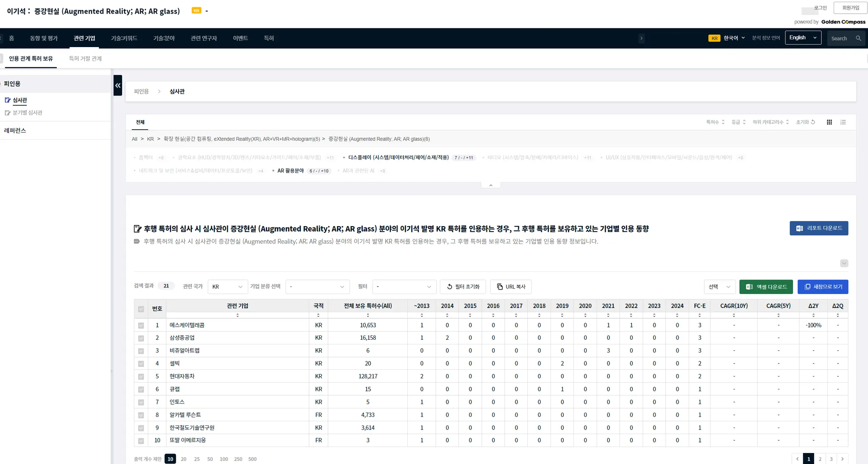Switch to 특허 거절 관계 tab
The image size is (868, 464).
pyautogui.click(x=85, y=59)
